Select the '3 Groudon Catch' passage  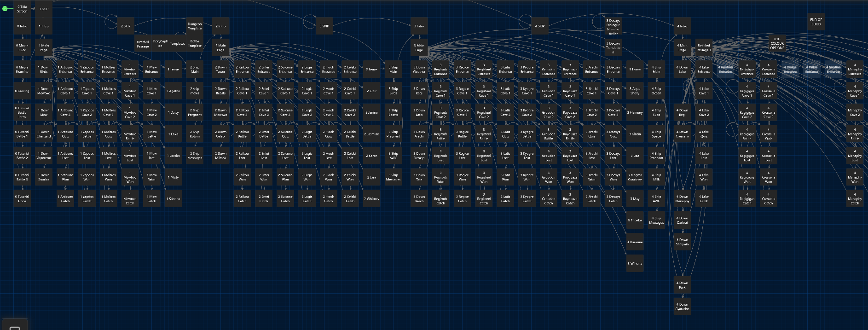click(x=549, y=199)
